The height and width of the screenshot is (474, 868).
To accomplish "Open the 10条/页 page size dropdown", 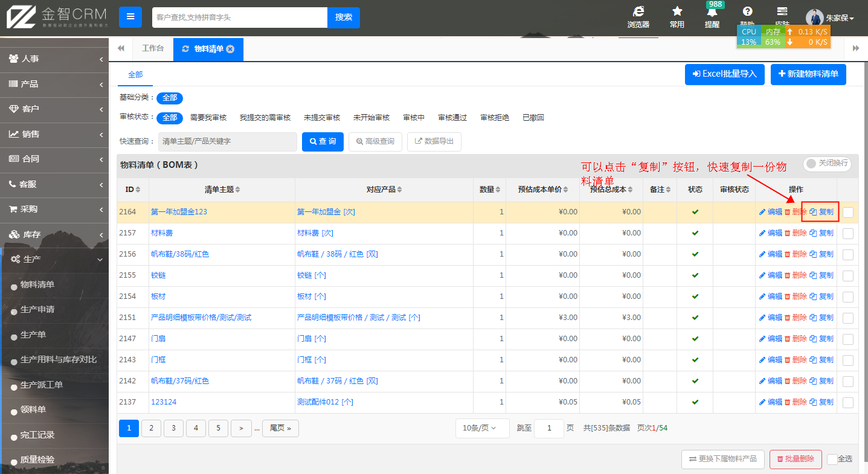I will [482, 428].
